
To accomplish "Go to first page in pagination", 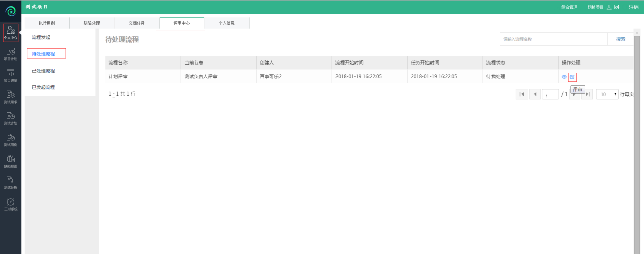I will [522, 94].
